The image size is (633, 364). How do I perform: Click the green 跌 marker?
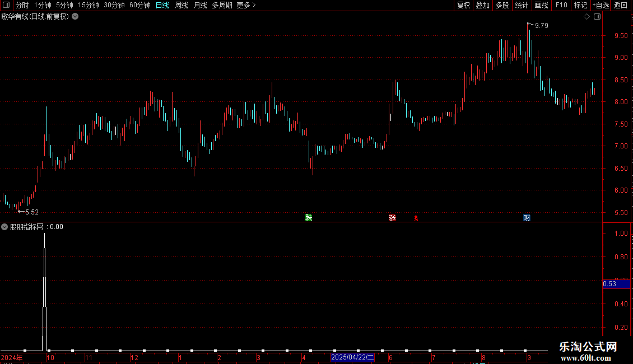pyautogui.click(x=309, y=217)
